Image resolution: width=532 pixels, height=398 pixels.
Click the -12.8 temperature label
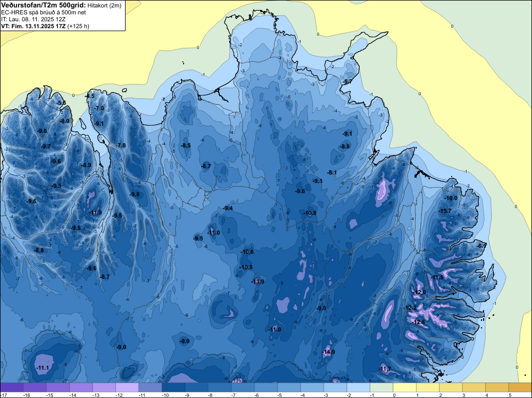tap(418, 322)
